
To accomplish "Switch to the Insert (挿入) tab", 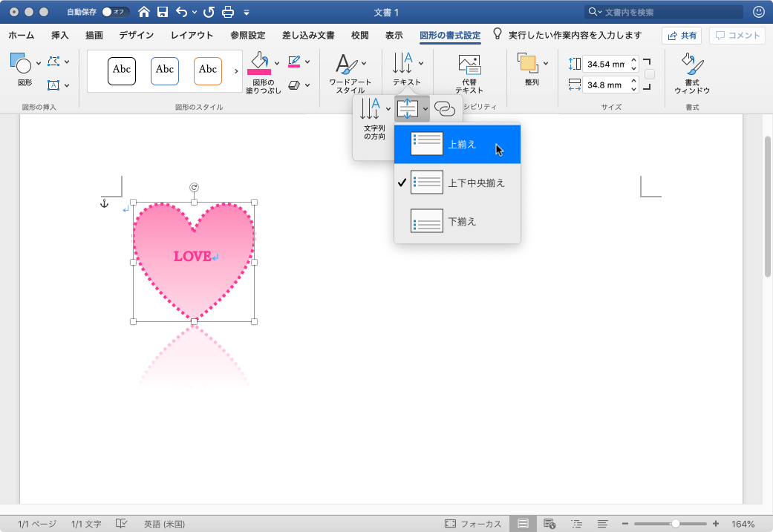I will pos(60,35).
